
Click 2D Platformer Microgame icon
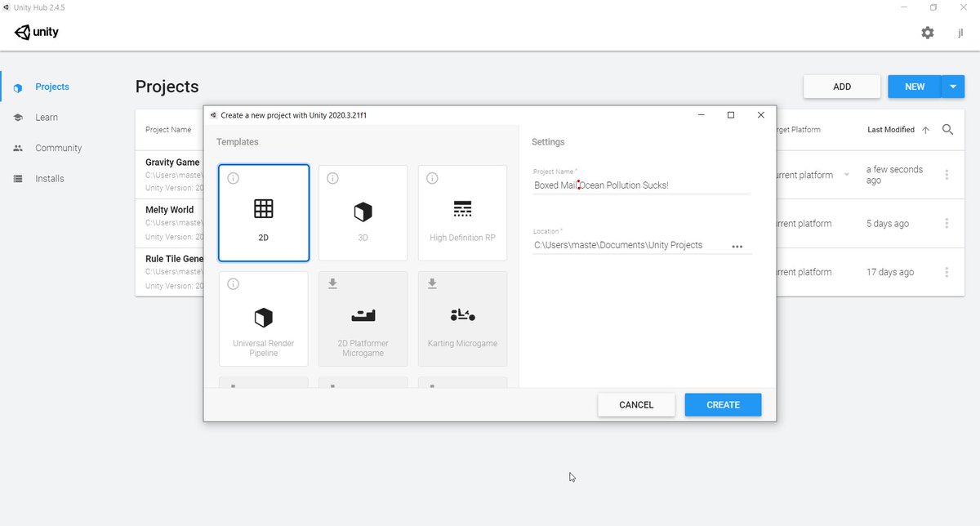[363, 316]
